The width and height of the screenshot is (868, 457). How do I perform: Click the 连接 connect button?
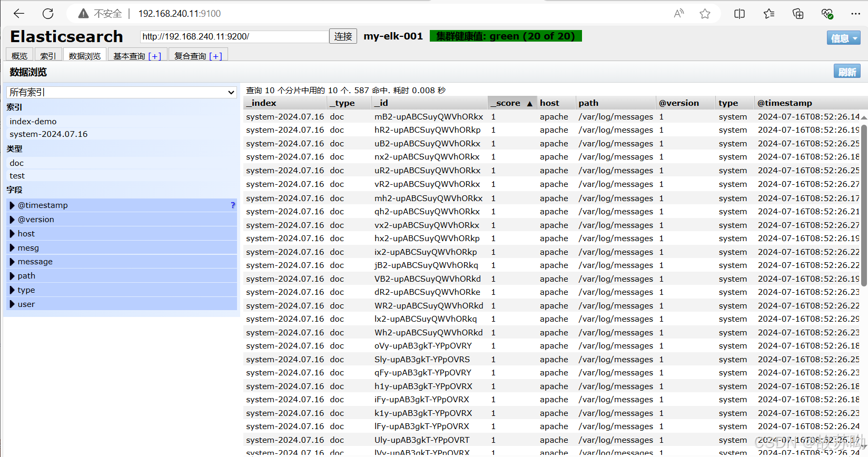point(343,36)
